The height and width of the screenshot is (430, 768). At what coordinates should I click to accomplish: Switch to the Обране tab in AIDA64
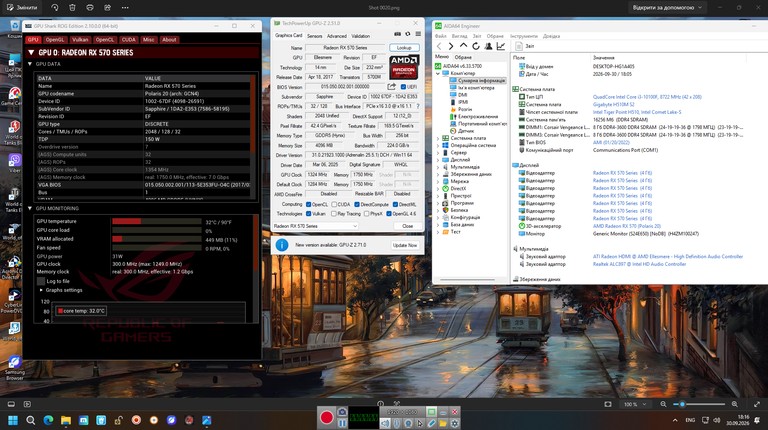(463, 57)
